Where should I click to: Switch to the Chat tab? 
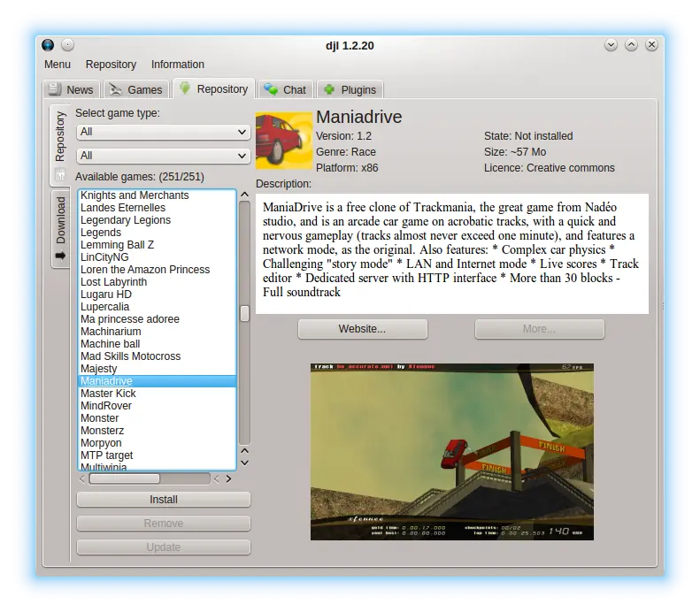click(285, 89)
